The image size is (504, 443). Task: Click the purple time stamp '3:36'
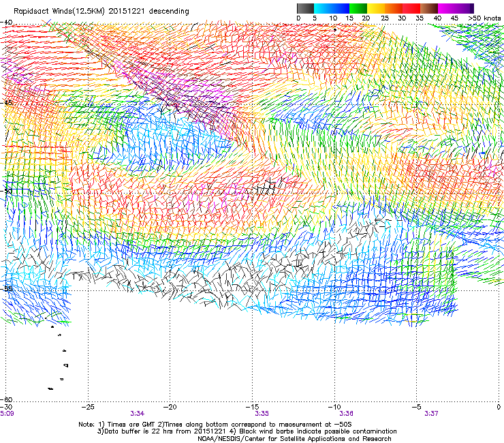click(346, 414)
